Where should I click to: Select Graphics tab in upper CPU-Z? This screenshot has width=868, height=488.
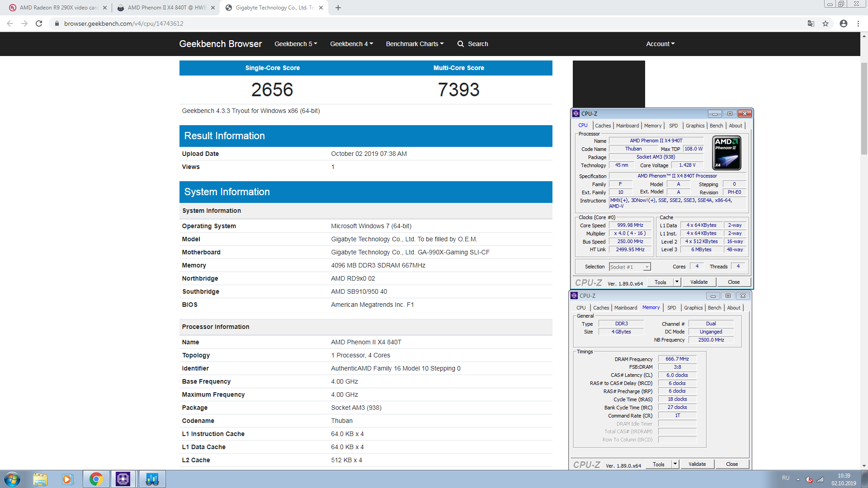click(695, 126)
